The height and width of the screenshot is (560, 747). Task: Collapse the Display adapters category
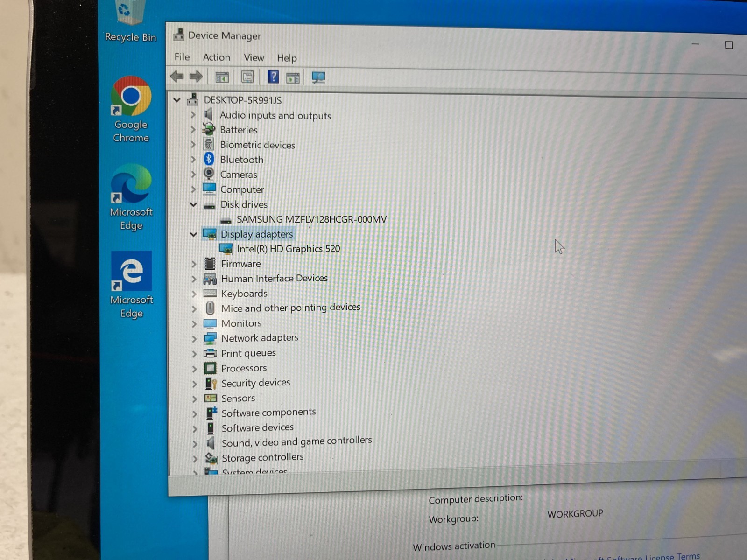pos(193,234)
